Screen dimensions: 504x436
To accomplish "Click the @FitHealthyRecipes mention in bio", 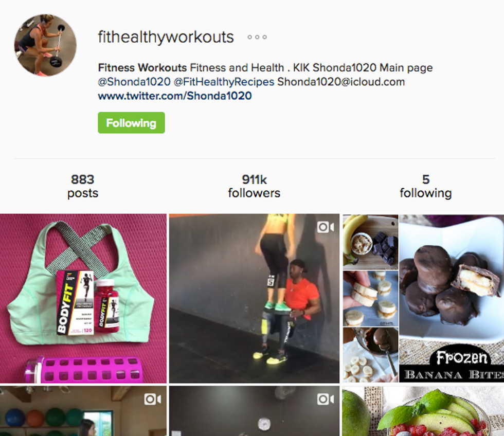I will 224,82.
